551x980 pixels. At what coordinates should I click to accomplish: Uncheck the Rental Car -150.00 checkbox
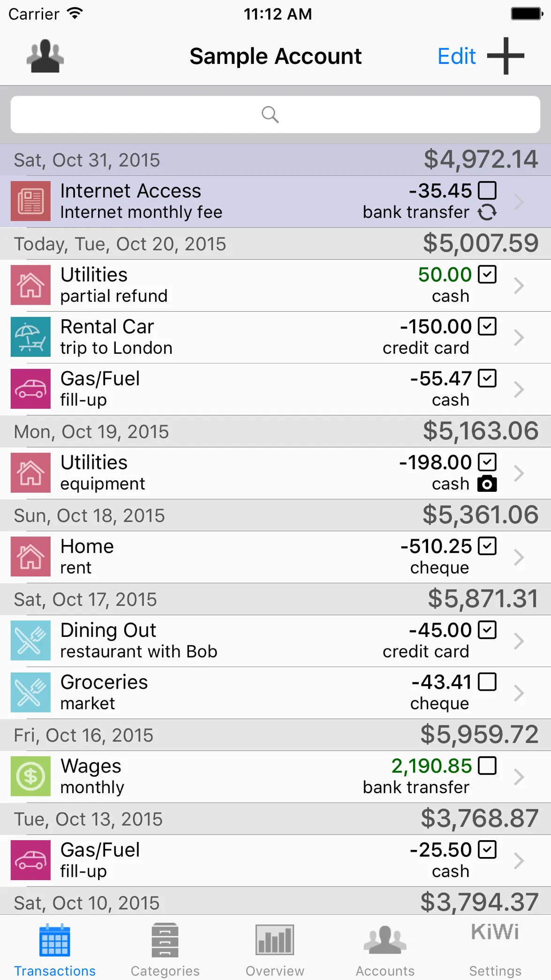pos(487,326)
